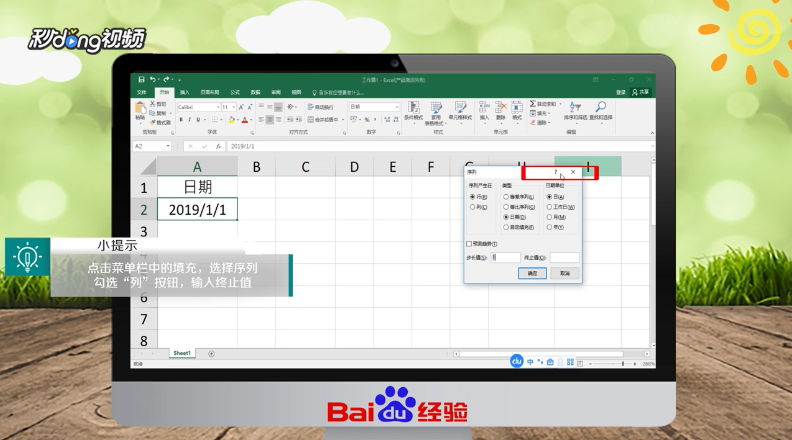Choose Weekday (工作日) date unit
Viewport: 792px width, 440px height.
pyautogui.click(x=549, y=207)
